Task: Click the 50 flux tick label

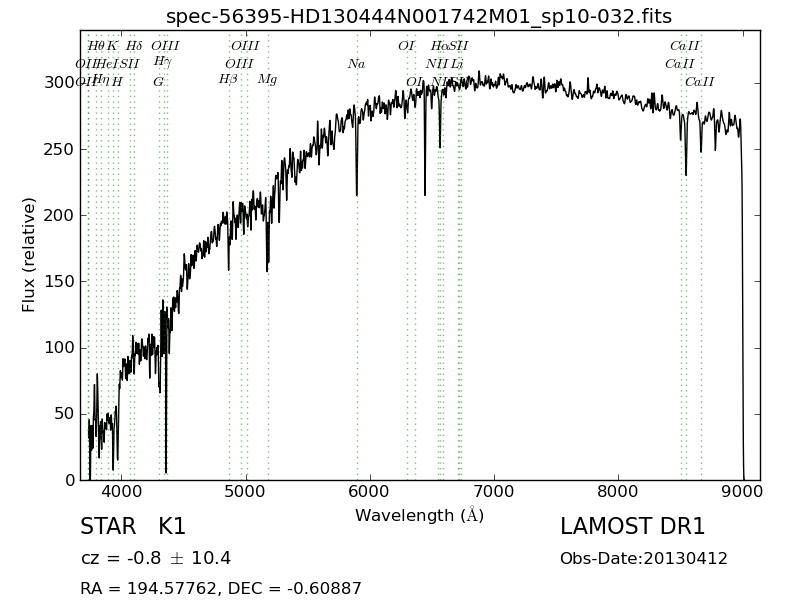Action: coord(64,414)
